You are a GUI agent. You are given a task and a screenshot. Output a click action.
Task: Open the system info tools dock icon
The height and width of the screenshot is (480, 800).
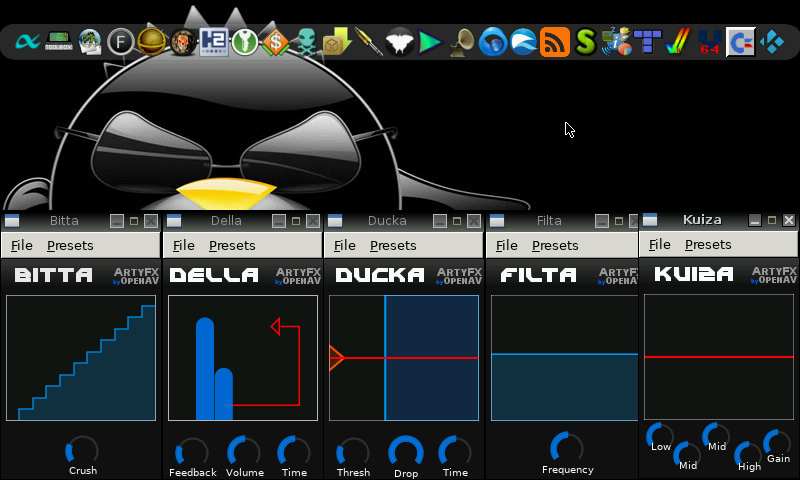[x=616, y=42]
